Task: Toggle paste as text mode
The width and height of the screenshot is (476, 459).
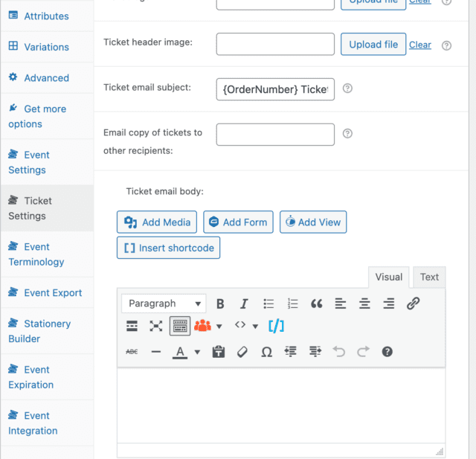Action: tap(218, 352)
